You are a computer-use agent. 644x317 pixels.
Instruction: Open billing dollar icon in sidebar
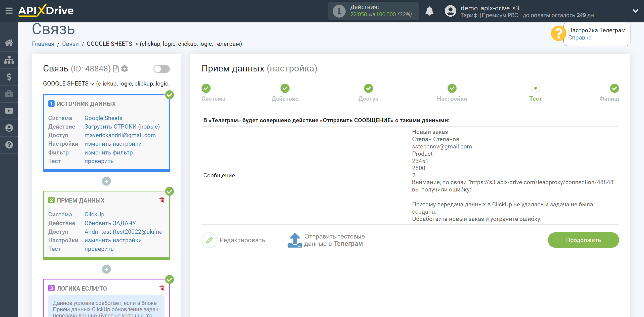[x=9, y=77]
